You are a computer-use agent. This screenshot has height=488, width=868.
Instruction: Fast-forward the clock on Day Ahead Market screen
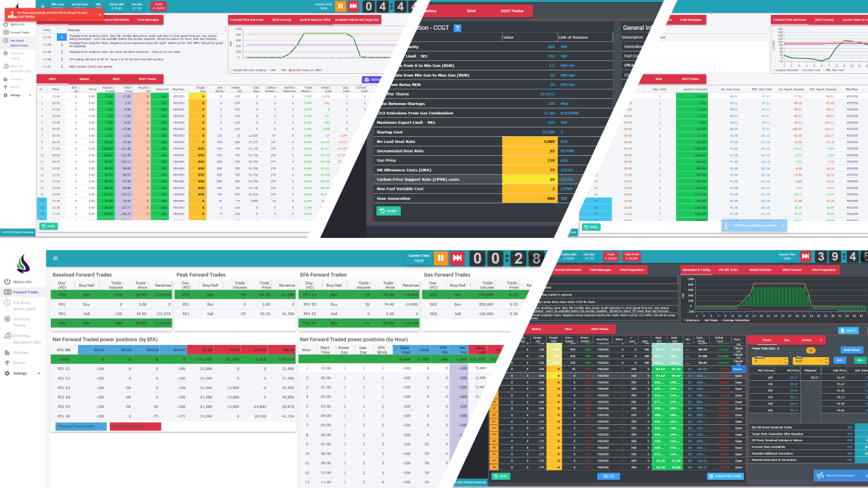[x=353, y=6]
